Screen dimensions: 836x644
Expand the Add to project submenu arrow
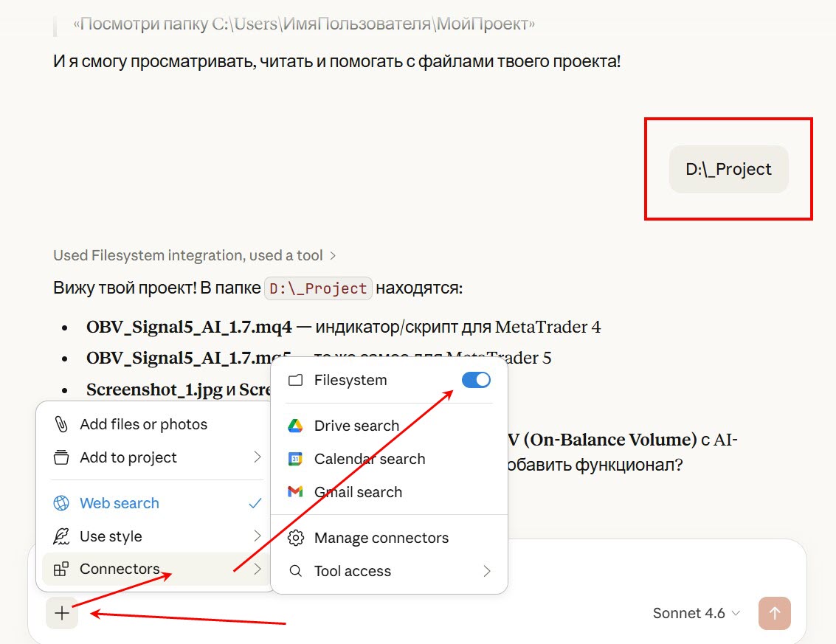coord(257,457)
